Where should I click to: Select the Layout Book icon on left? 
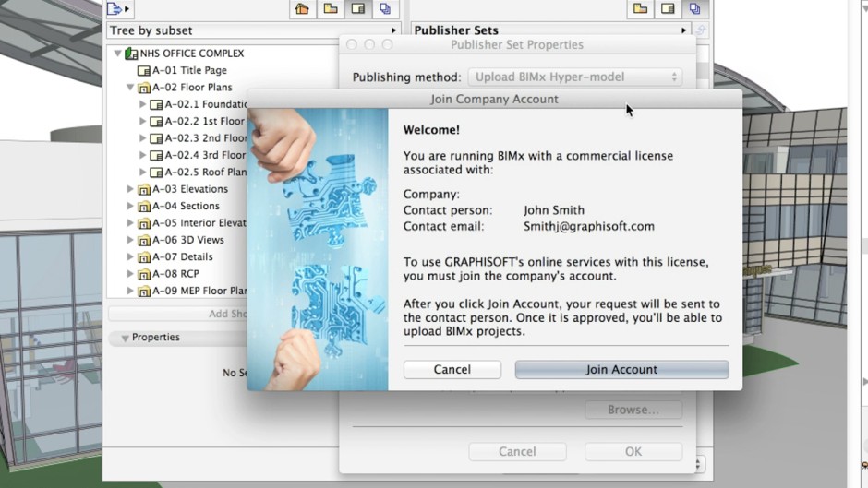[358, 8]
